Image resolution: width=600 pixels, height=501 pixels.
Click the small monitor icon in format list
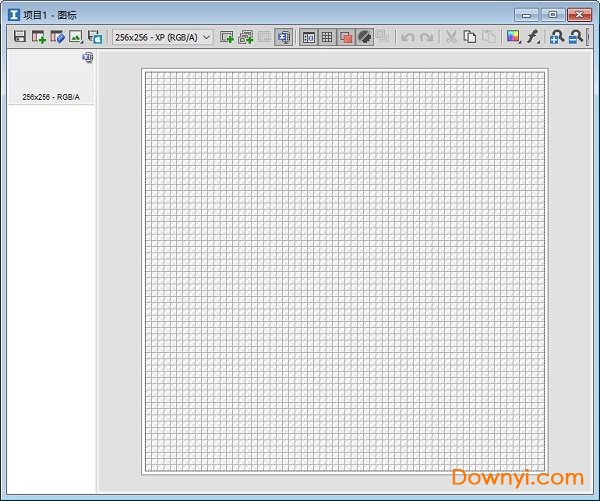click(88, 58)
